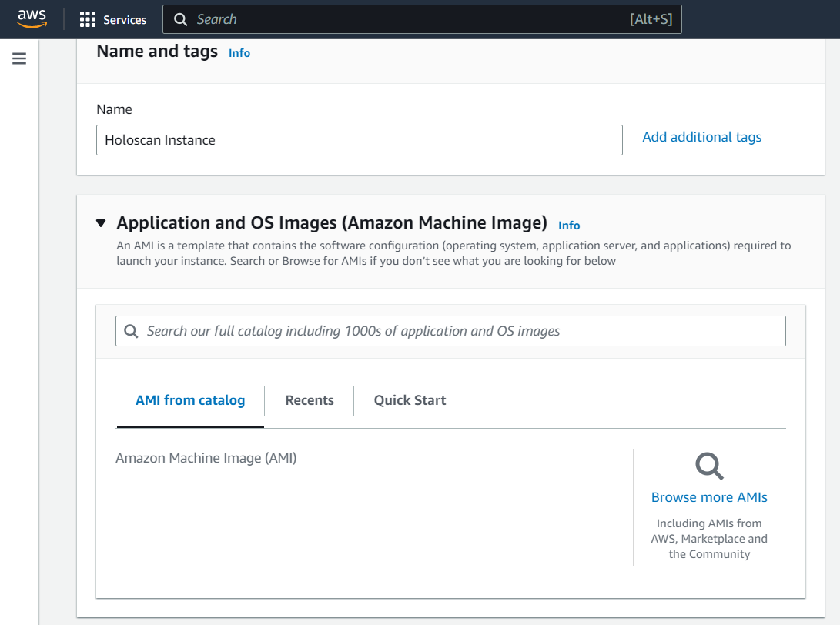Click the AWS logo
This screenshot has width=840, height=625.
pos(32,18)
